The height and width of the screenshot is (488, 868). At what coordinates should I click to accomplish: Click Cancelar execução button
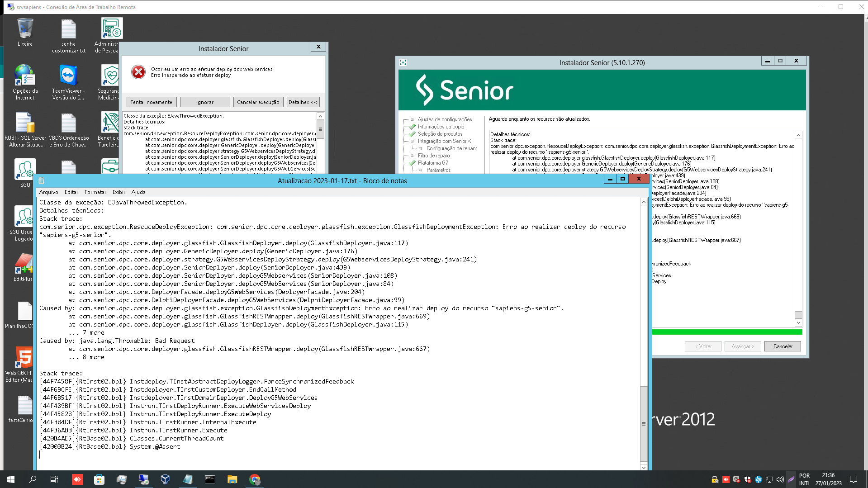click(258, 102)
